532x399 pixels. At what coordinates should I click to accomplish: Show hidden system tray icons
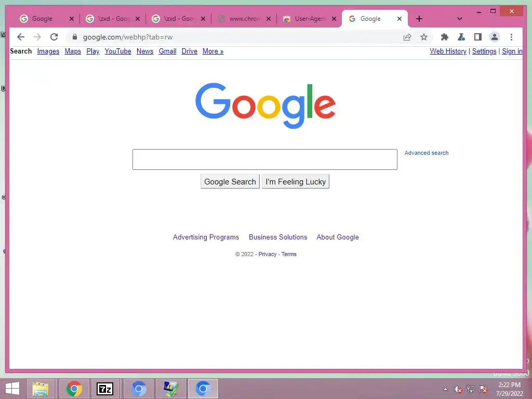pos(445,389)
